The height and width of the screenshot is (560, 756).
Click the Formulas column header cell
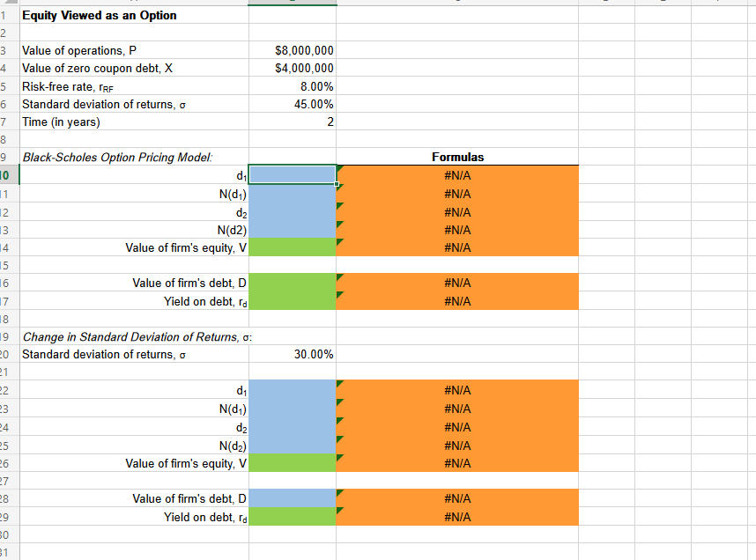457,157
